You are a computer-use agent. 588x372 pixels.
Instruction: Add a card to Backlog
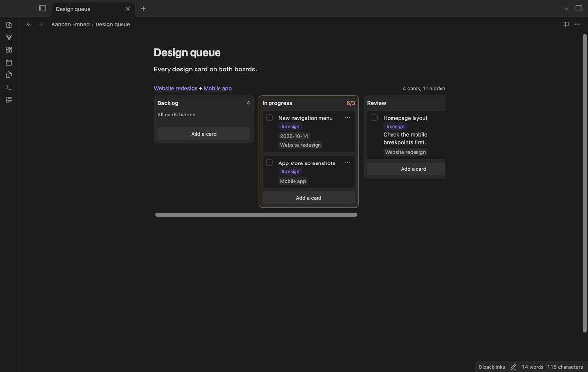click(204, 134)
